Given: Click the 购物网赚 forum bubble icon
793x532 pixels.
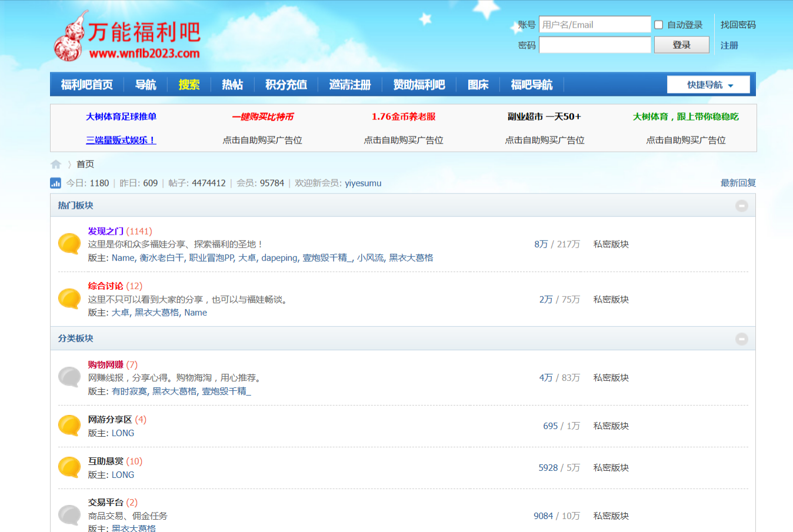Looking at the screenshot, I should coord(69,377).
